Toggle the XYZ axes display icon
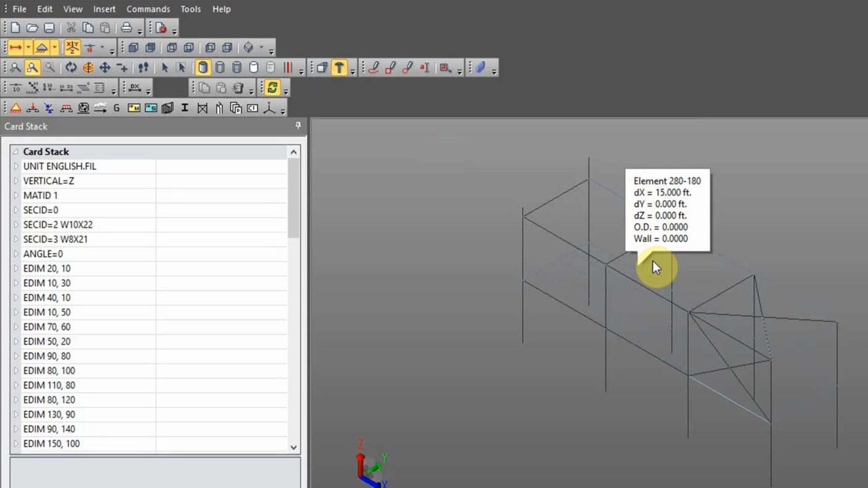This screenshot has width=868, height=488. 72,48
